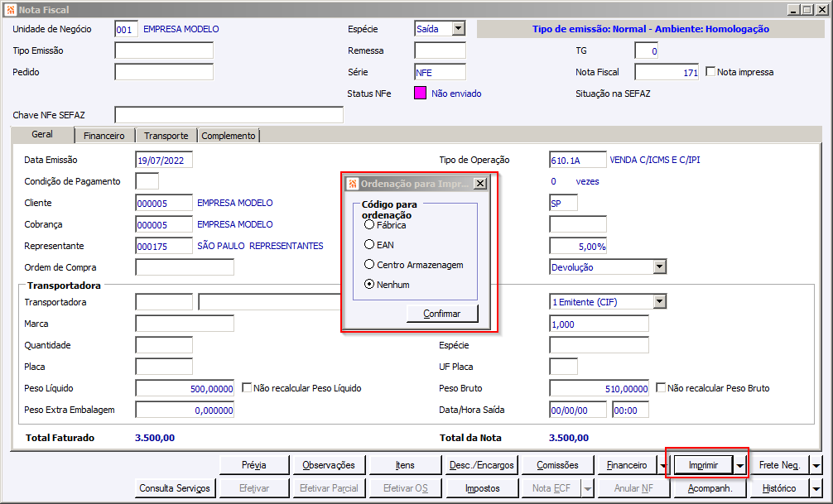Open the Financeiro button dropdown arrow

pos(663,465)
